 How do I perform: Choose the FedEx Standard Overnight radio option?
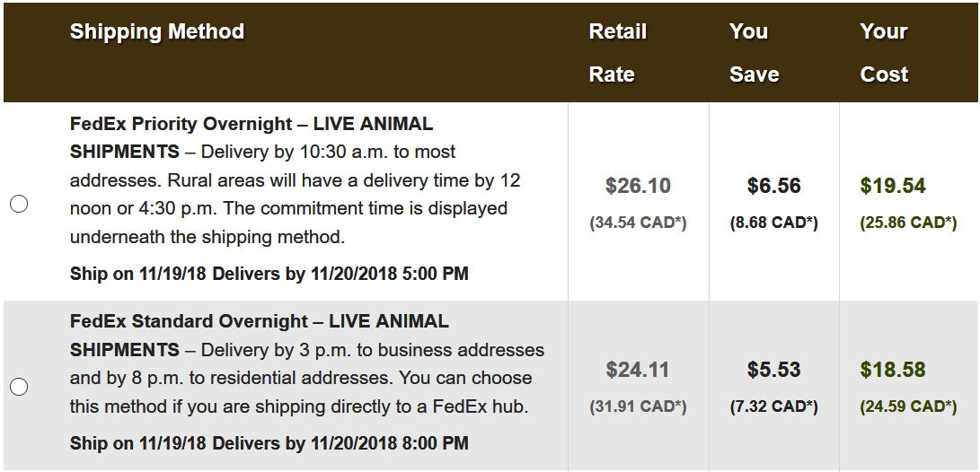[x=19, y=387]
